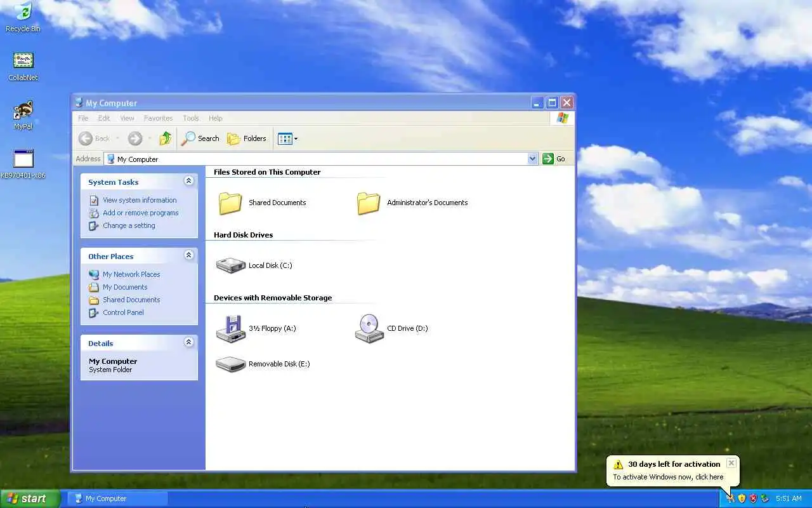This screenshot has width=812, height=508.
Task: Click the Address bar field showing My Computer
Action: tap(321, 159)
